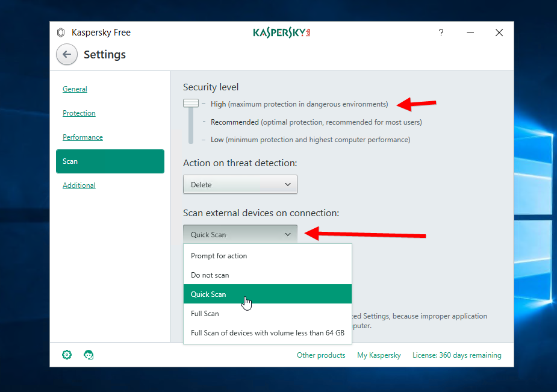The height and width of the screenshot is (392, 557).
Task: Open the My Kaspersky link
Action: point(379,355)
